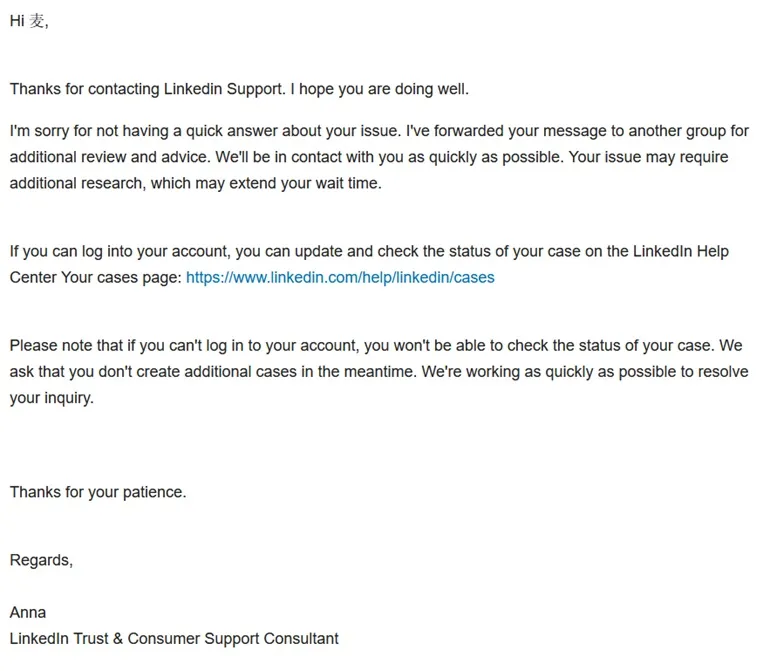770x671 pixels.
Task: Click the "Regards," closing line
Action: tap(41, 560)
